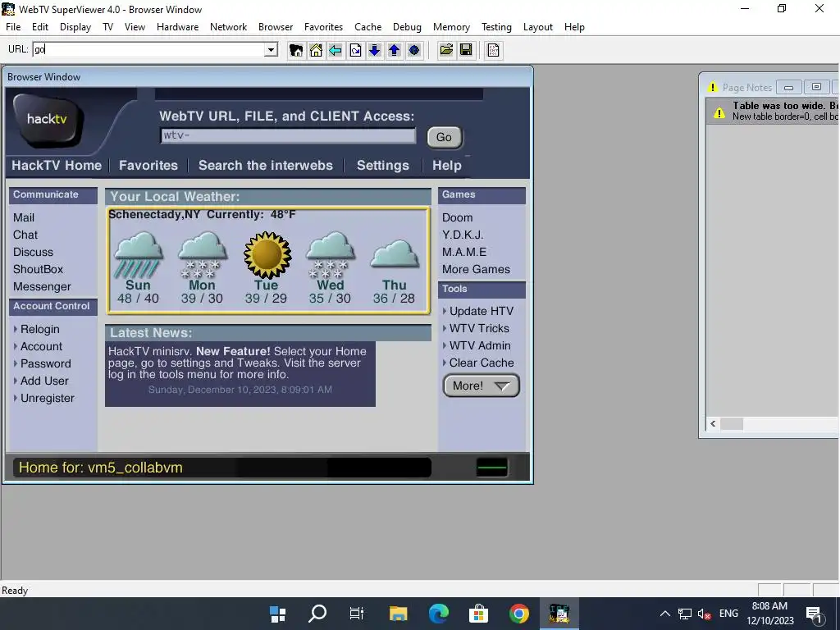Image resolution: width=840 pixels, height=630 pixels.
Task: Go back with the cyan left arrow
Action: [336, 50]
